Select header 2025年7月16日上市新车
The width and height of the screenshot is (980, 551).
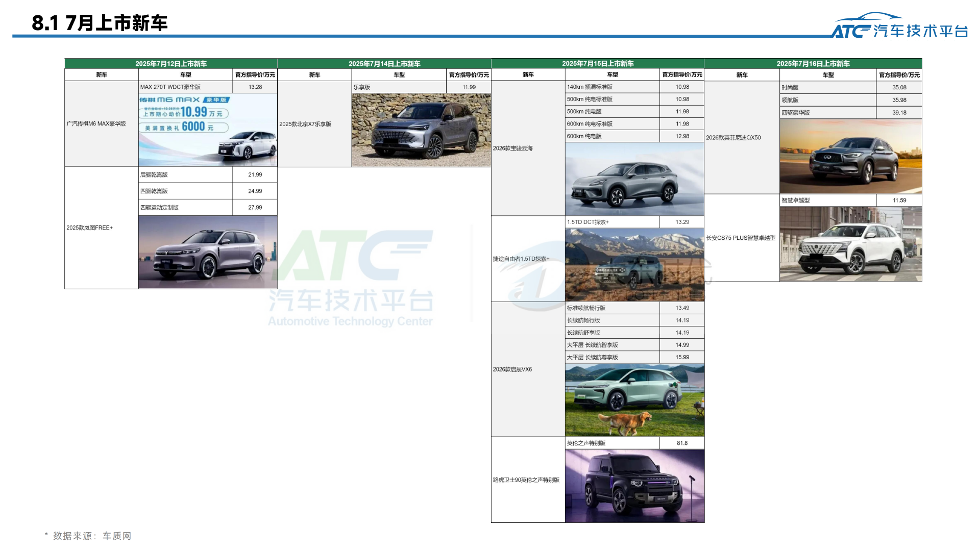coord(813,63)
